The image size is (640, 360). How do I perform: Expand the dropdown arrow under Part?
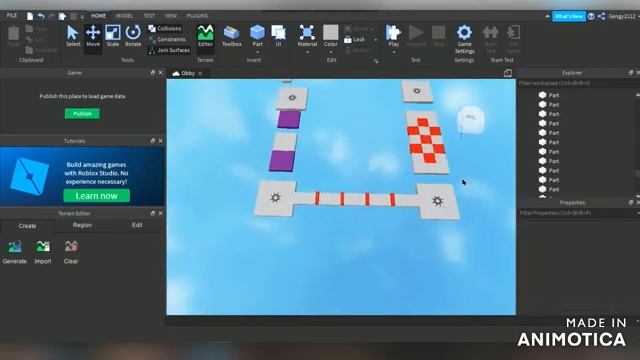click(x=257, y=52)
